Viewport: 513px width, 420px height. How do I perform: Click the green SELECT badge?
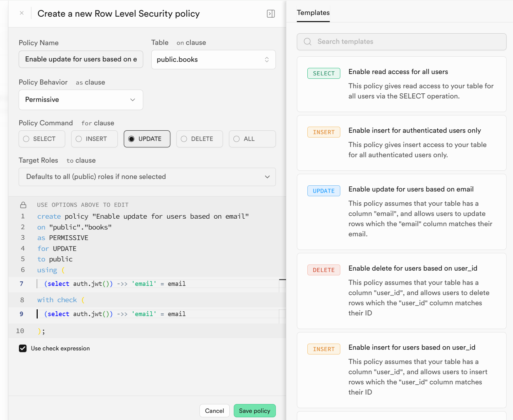point(324,73)
